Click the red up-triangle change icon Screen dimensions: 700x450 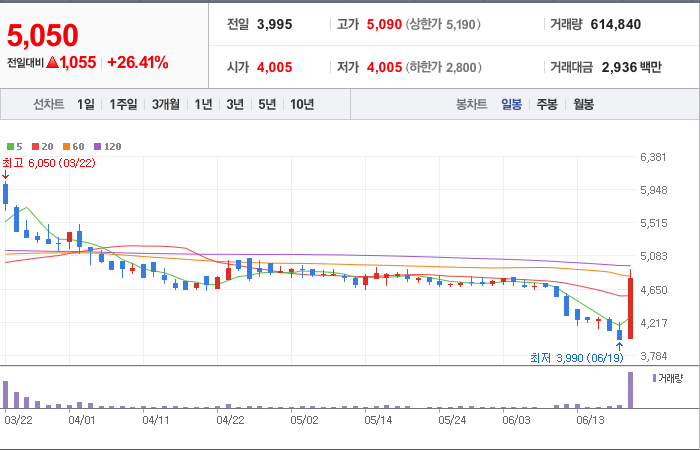click(52, 62)
